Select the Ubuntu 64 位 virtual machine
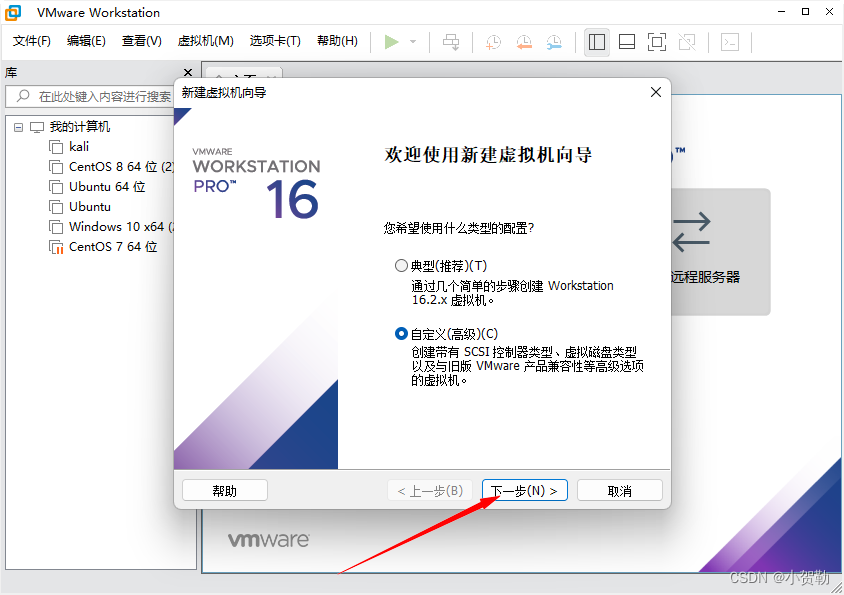This screenshot has height=595, width=844. (x=107, y=186)
